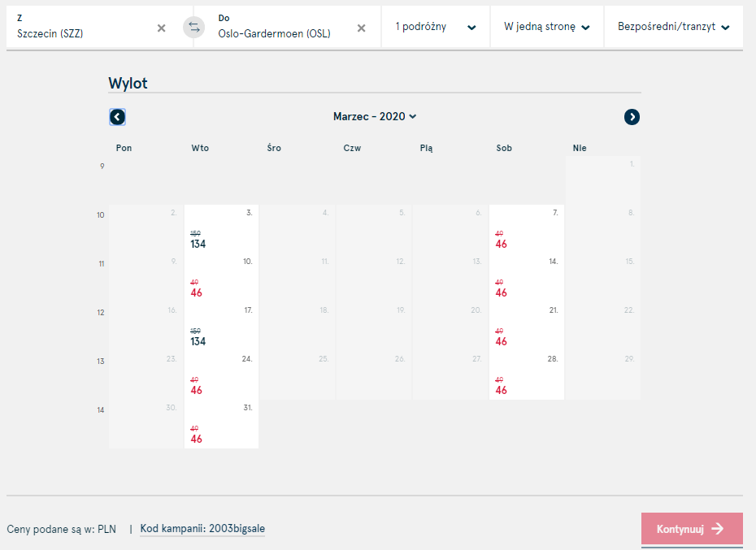Swap origin and destination airports
This screenshot has height=550, width=756.
click(193, 28)
